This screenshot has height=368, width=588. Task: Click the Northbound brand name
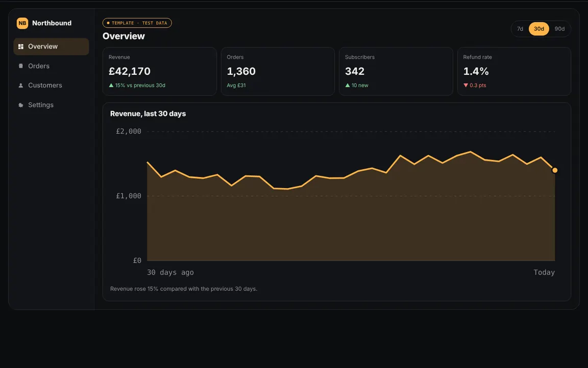click(x=52, y=24)
